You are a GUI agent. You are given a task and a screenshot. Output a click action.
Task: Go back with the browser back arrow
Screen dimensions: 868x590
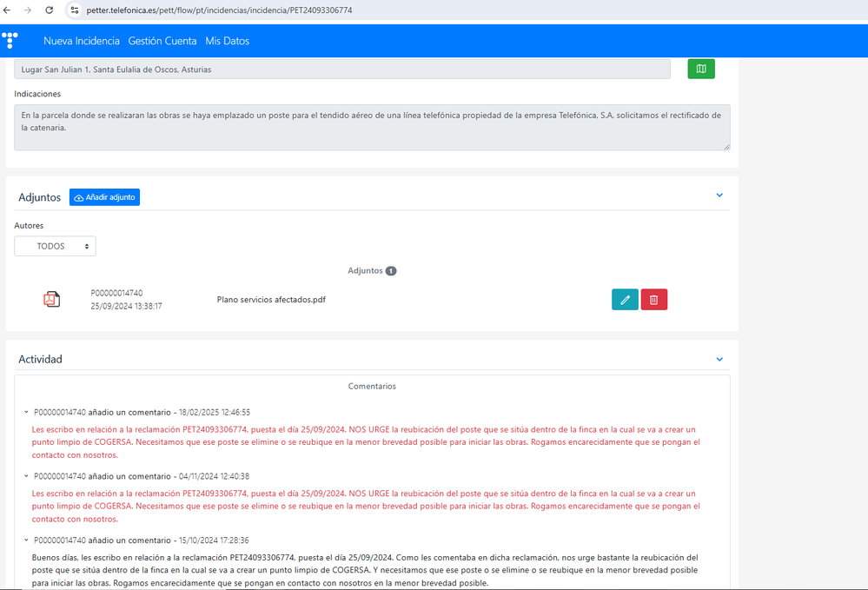coord(8,10)
